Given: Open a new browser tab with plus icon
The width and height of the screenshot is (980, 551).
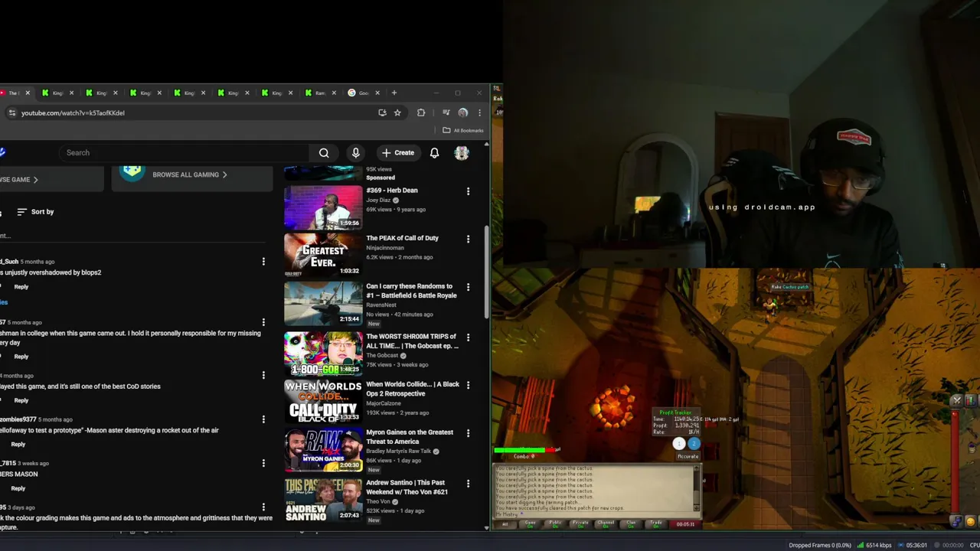Looking at the screenshot, I should click(394, 93).
